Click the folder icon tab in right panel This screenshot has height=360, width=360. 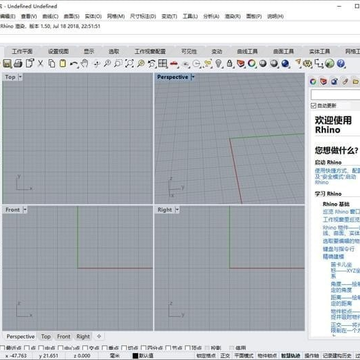(355, 81)
